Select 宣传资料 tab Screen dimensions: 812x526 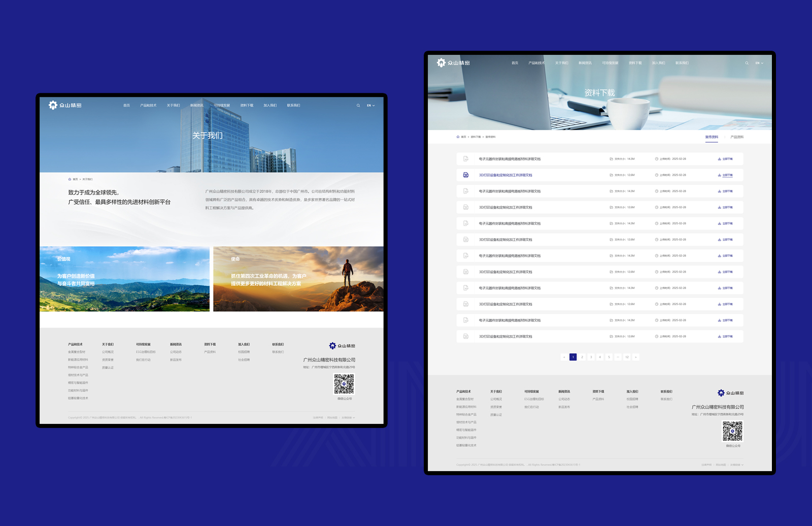[712, 137]
